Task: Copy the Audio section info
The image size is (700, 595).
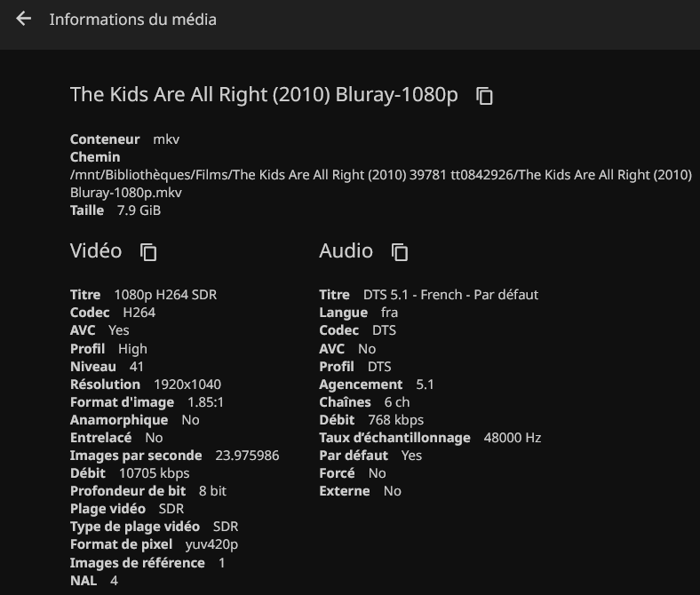Action: (x=400, y=252)
